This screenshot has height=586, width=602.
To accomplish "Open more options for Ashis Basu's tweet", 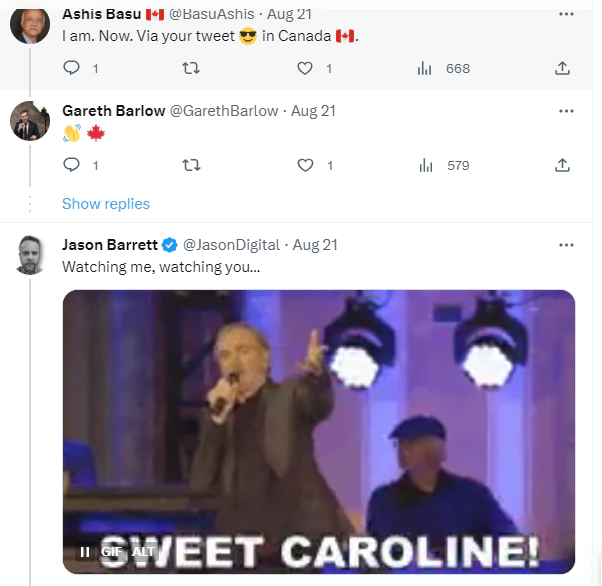I will tap(567, 14).
